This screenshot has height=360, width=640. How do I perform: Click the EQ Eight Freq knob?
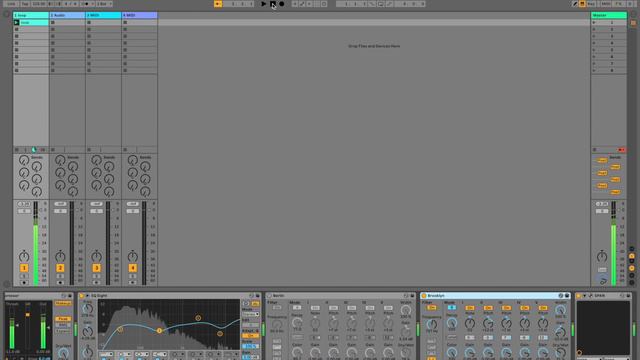click(x=87, y=309)
